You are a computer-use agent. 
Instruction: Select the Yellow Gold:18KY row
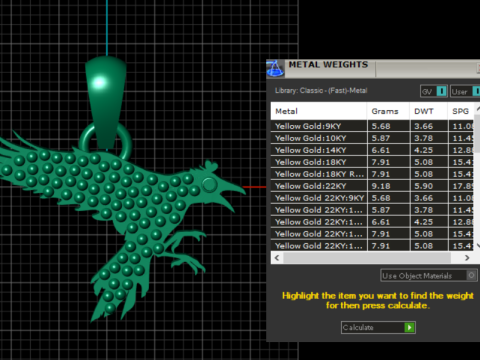(372, 162)
